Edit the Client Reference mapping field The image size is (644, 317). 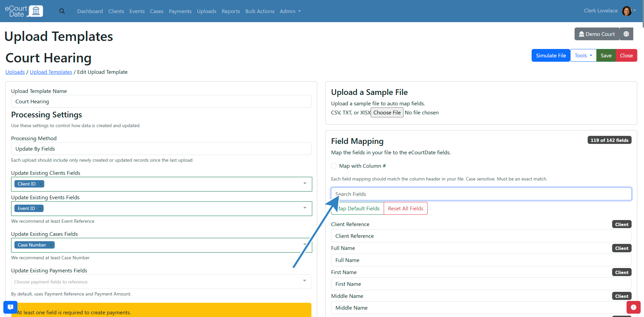click(x=481, y=236)
